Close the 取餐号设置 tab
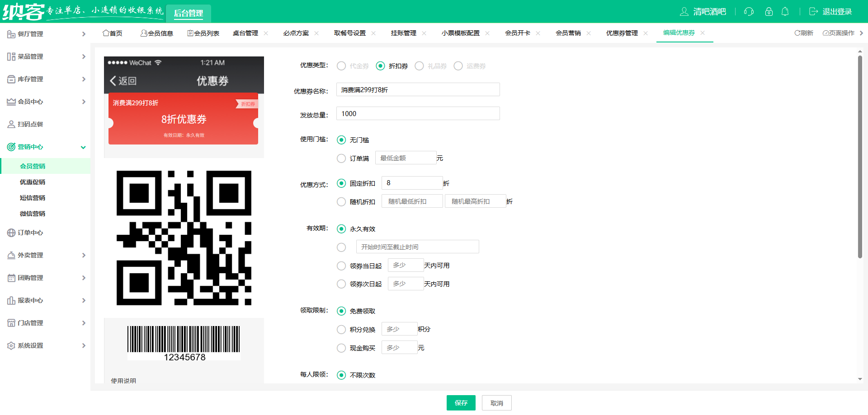 coord(373,33)
